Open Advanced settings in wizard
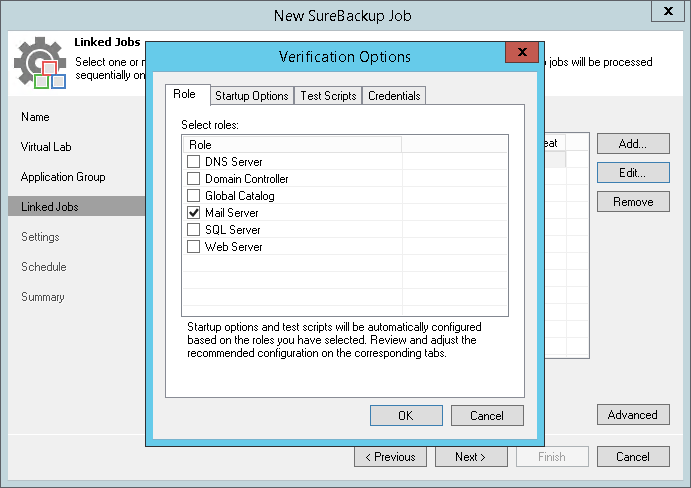This screenshot has height=488, width=691. pos(633,415)
